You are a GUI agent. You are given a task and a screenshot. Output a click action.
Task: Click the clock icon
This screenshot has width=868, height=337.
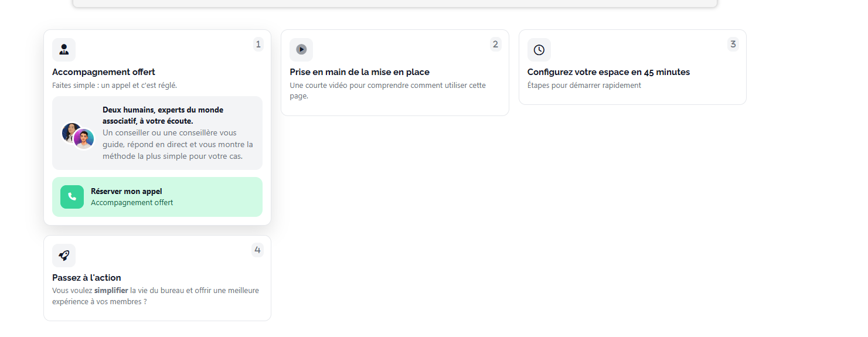(539, 50)
